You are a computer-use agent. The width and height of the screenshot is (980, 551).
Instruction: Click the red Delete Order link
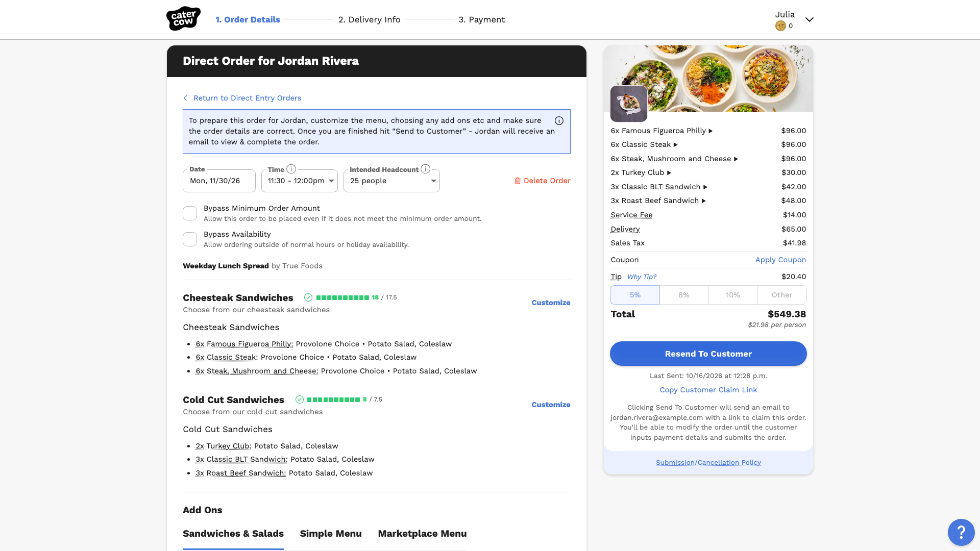542,181
